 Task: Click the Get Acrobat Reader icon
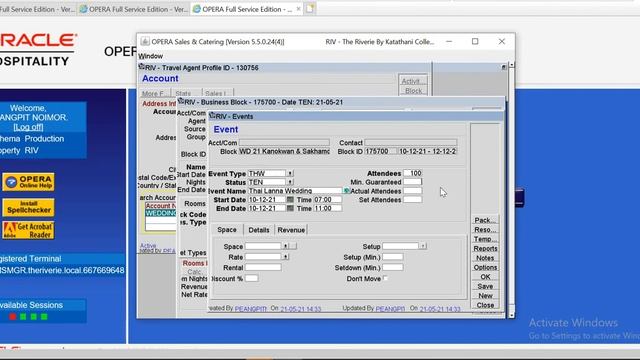[29, 231]
